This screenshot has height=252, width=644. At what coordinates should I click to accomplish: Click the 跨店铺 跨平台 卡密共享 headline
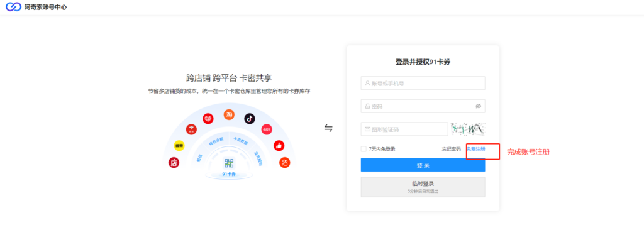pyautogui.click(x=229, y=78)
